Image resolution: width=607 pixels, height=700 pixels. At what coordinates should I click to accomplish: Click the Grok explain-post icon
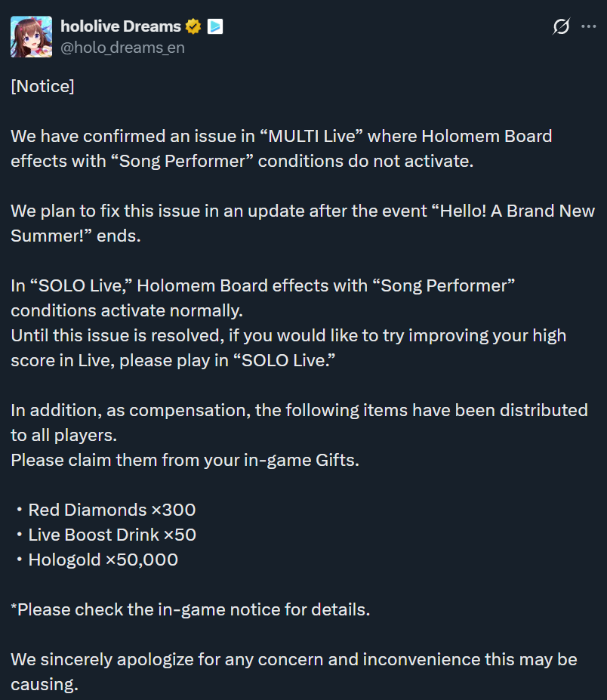pyautogui.click(x=561, y=26)
